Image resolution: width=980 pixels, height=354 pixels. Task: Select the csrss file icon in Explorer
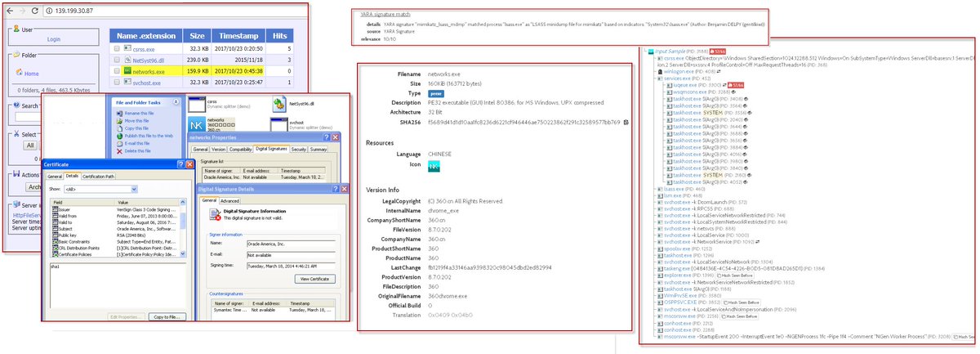point(196,105)
